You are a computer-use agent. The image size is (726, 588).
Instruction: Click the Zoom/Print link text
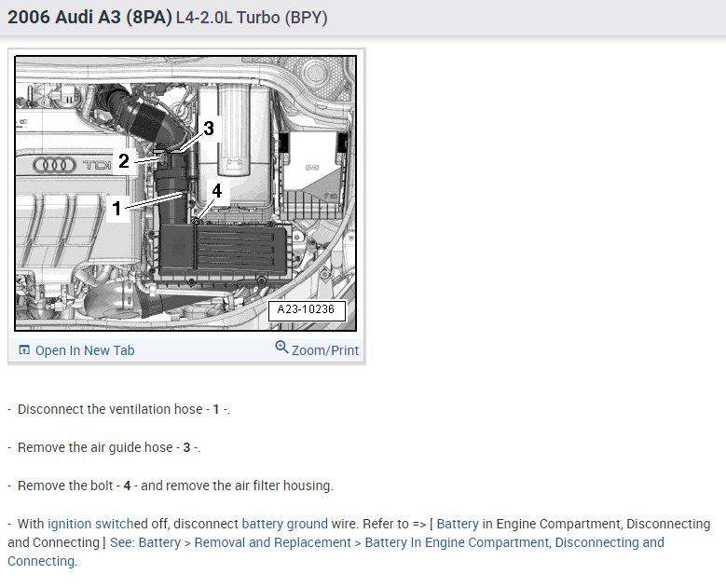tap(325, 350)
